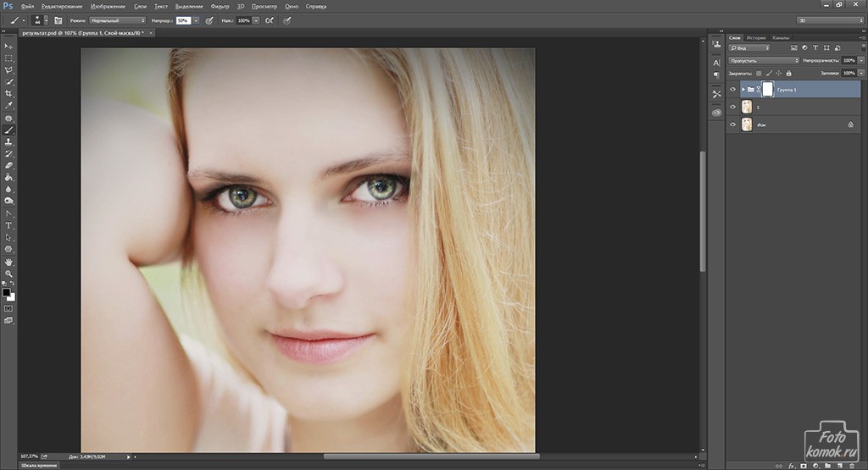Open the Пропустить blend mode dropdown
The height and width of the screenshot is (470, 868).
point(764,60)
